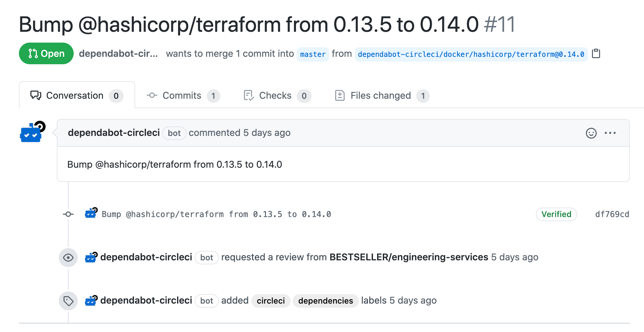Click dependabot-circleci in the review request row
This screenshot has width=644, height=332.
[x=146, y=257]
